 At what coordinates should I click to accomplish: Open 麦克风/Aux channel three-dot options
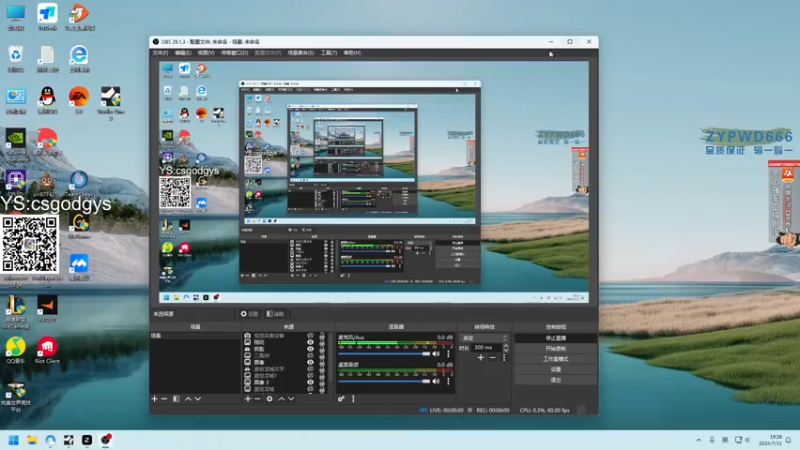[x=448, y=354]
